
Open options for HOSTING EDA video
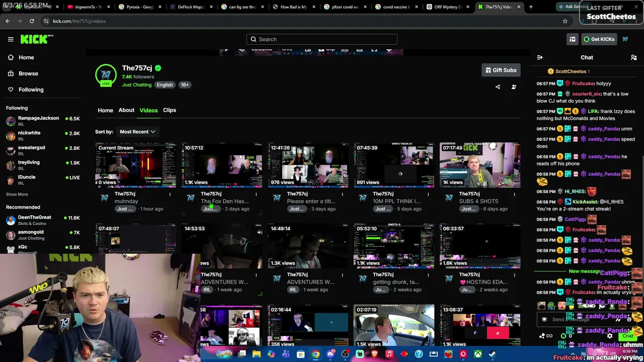[514, 275]
